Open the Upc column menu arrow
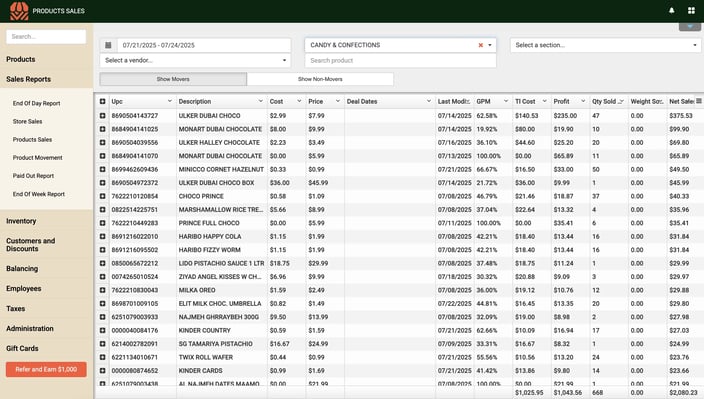Viewport: 704px width, 399px height. point(170,101)
